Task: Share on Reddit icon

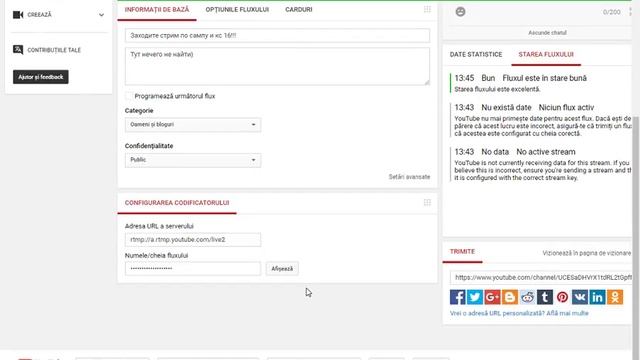Action: [x=527, y=297]
